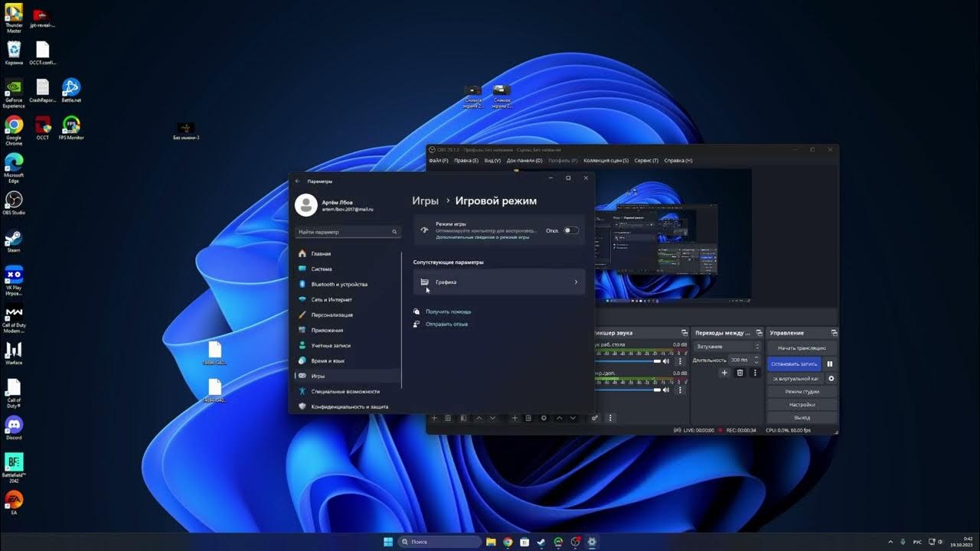The height and width of the screenshot is (551, 980).
Task: Click the taskbar Поиск search box
Action: coord(439,542)
